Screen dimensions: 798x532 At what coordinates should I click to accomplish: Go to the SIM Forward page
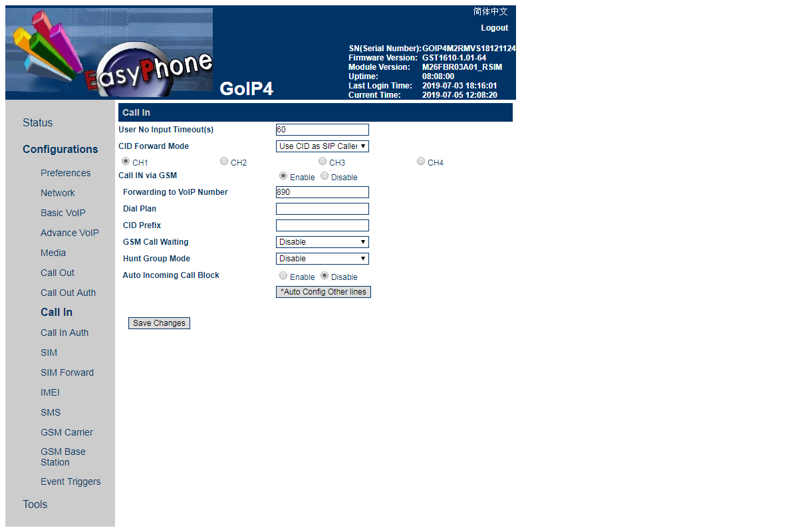tap(67, 372)
